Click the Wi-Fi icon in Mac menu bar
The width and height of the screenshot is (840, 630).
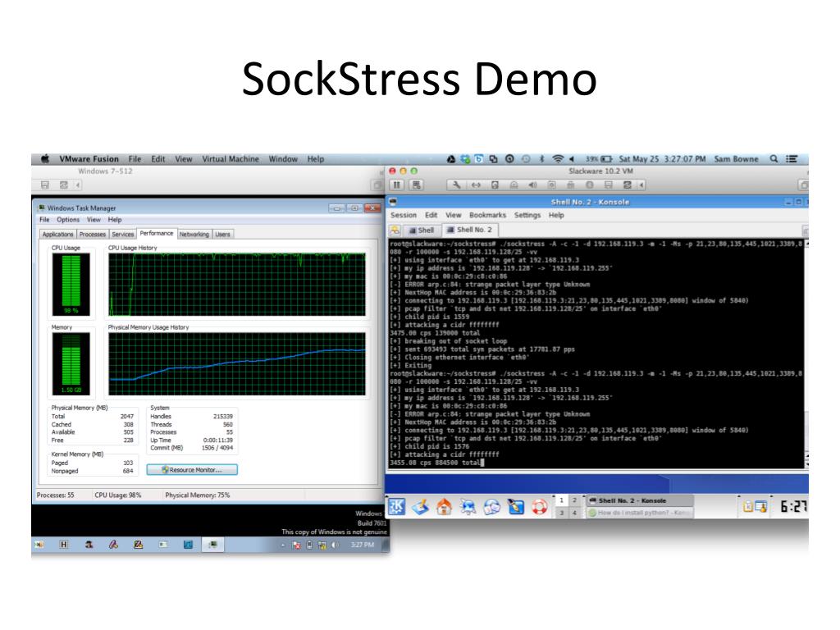pyautogui.click(x=558, y=158)
